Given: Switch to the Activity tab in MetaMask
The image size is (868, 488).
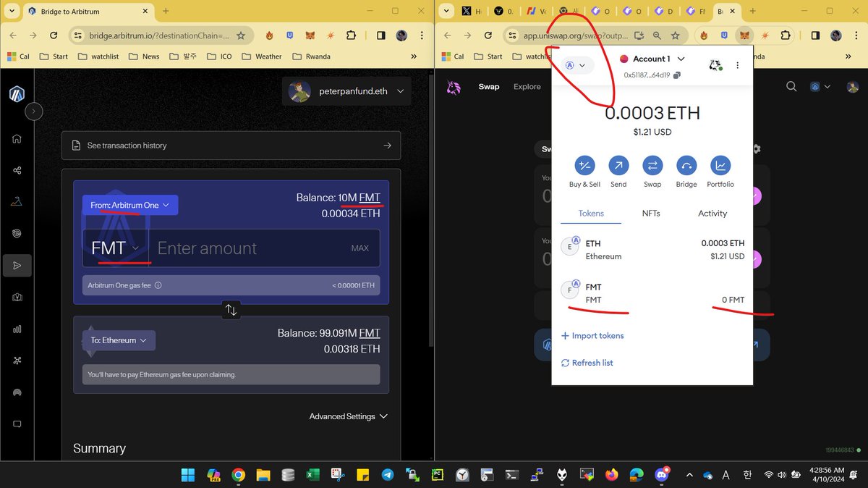Looking at the screenshot, I should 712,214.
